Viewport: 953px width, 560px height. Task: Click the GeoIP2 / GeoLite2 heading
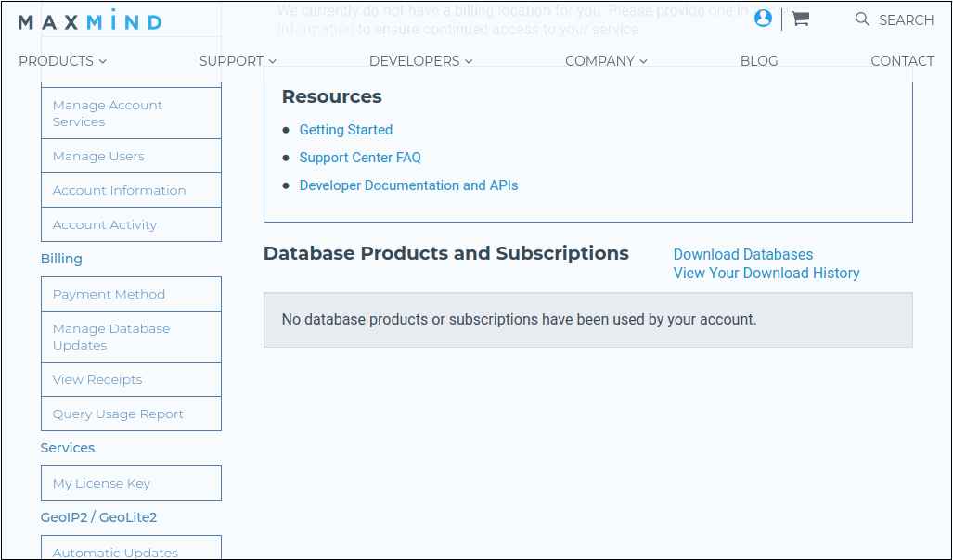(x=98, y=517)
